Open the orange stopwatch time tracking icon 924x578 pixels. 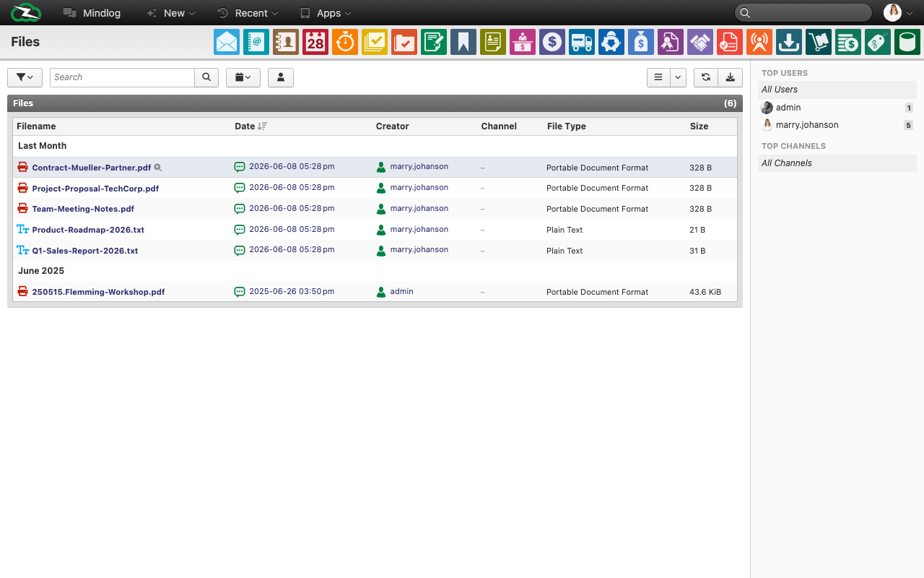pyautogui.click(x=345, y=42)
